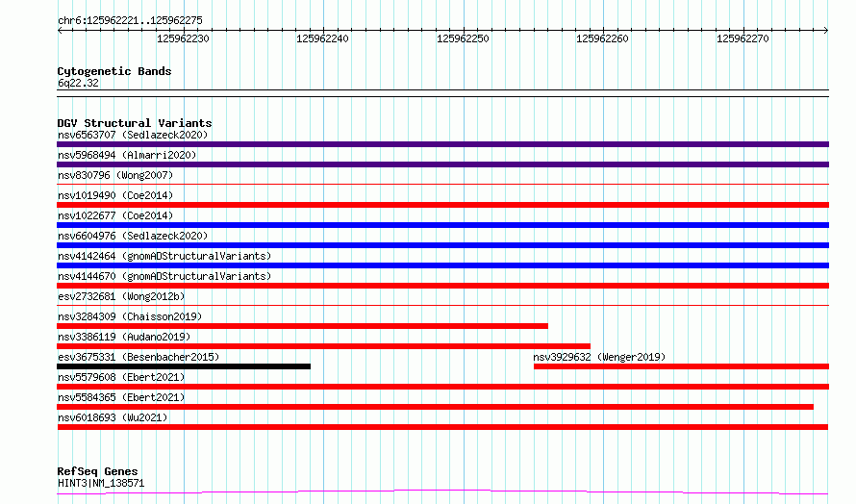
Task: Open variant nsv830796 (Wong2007) label
Action: 115,175
